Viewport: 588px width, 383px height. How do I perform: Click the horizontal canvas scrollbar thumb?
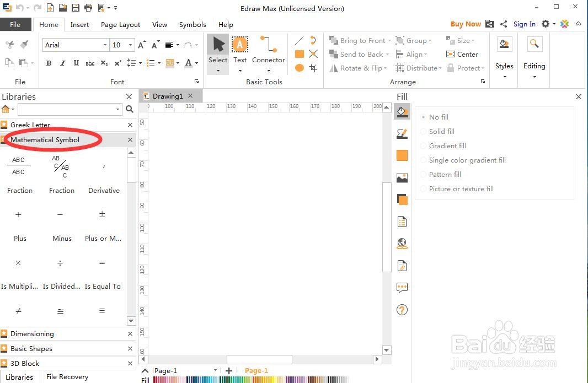pos(259,359)
